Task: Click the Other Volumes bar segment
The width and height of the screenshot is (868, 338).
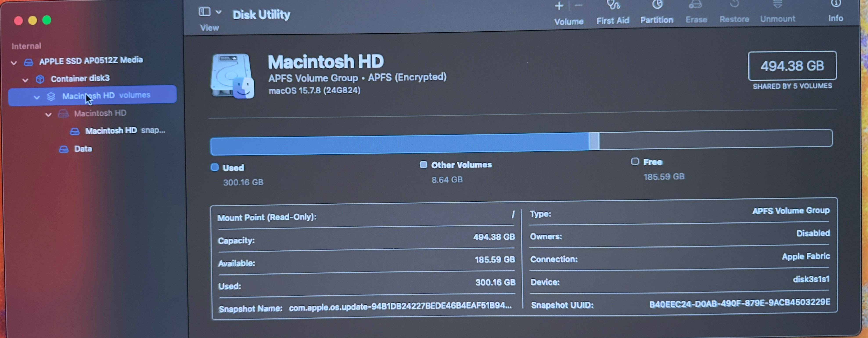Action: (594, 141)
